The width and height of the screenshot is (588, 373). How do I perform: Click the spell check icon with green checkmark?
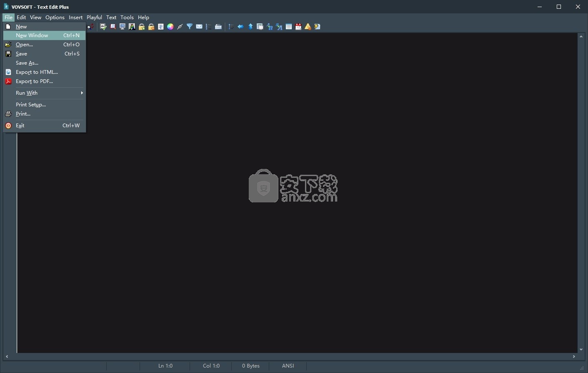(x=103, y=27)
